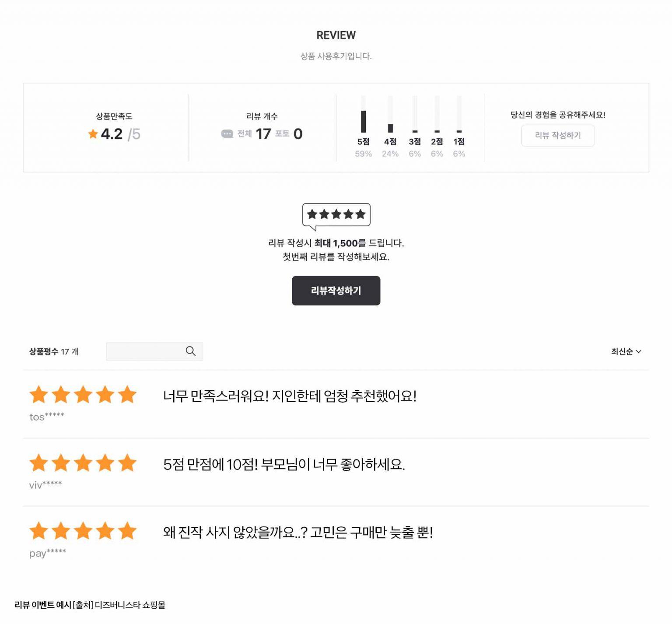Open the review "너무 만족스러워요!"
672x624 pixels.
pos(290,396)
